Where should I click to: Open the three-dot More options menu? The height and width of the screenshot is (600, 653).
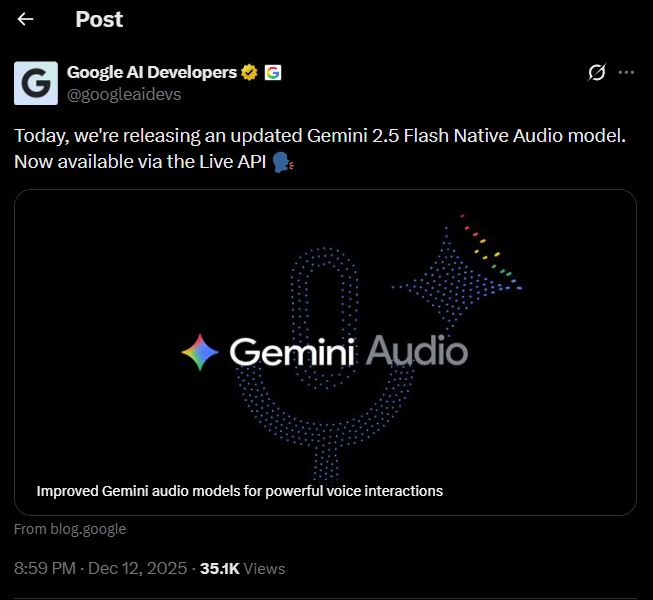[626, 72]
